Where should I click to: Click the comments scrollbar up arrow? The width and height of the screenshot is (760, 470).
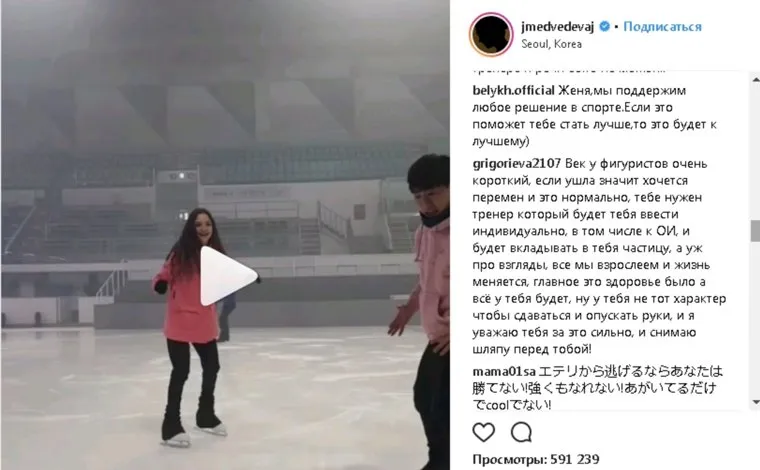point(755,79)
